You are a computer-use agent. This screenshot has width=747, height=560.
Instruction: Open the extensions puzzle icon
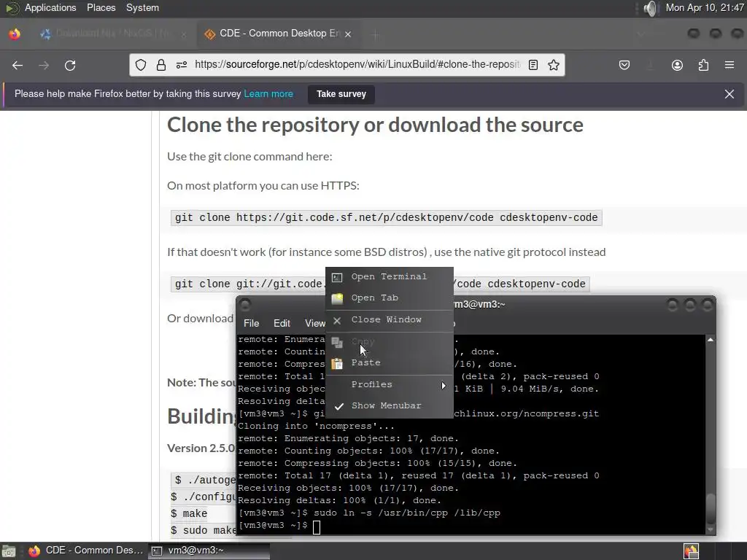pos(703,65)
